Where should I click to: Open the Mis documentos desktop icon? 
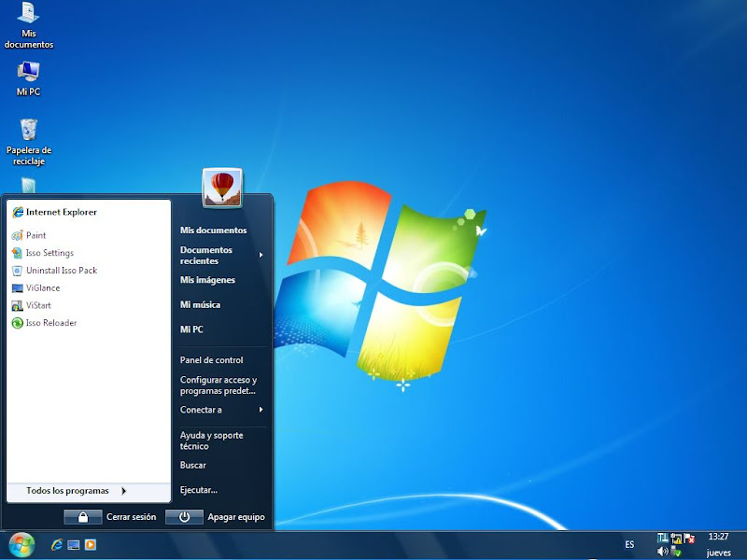[x=29, y=25]
